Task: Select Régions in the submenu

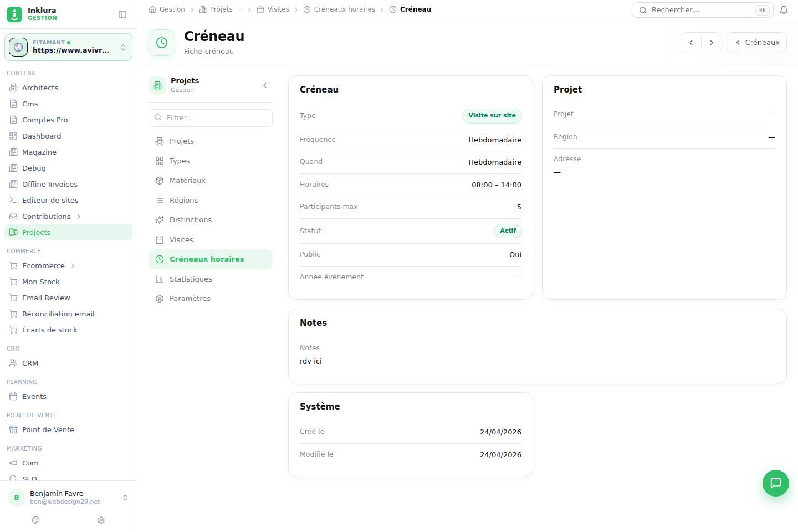Action: (211, 200)
